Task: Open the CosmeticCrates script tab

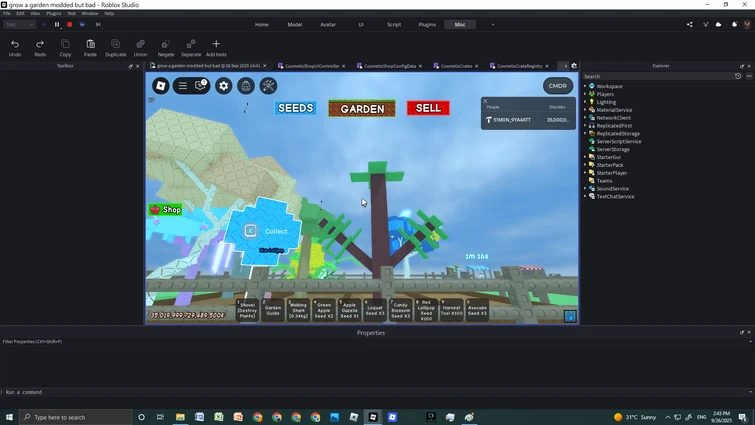Action: tap(456, 66)
